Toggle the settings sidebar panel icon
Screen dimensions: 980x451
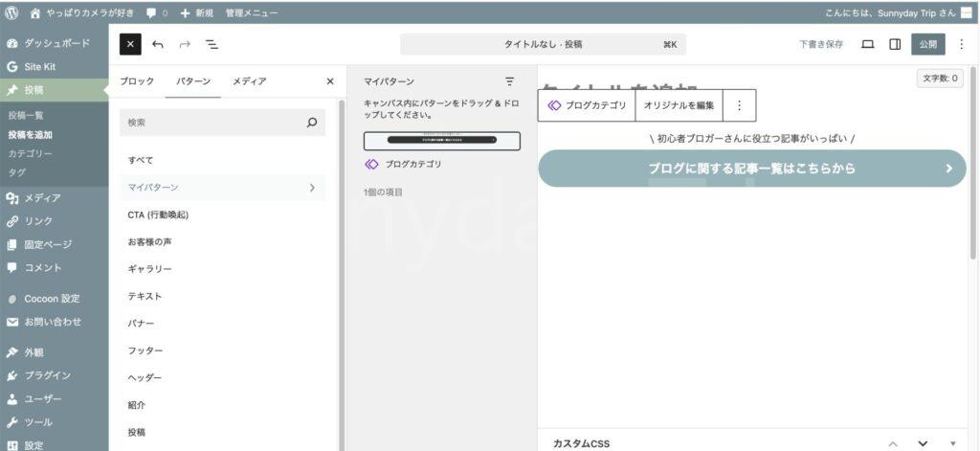(895, 44)
